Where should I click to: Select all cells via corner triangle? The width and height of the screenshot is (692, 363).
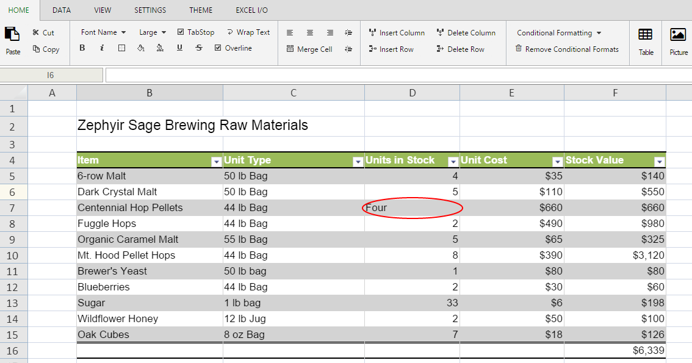click(14, 93)
